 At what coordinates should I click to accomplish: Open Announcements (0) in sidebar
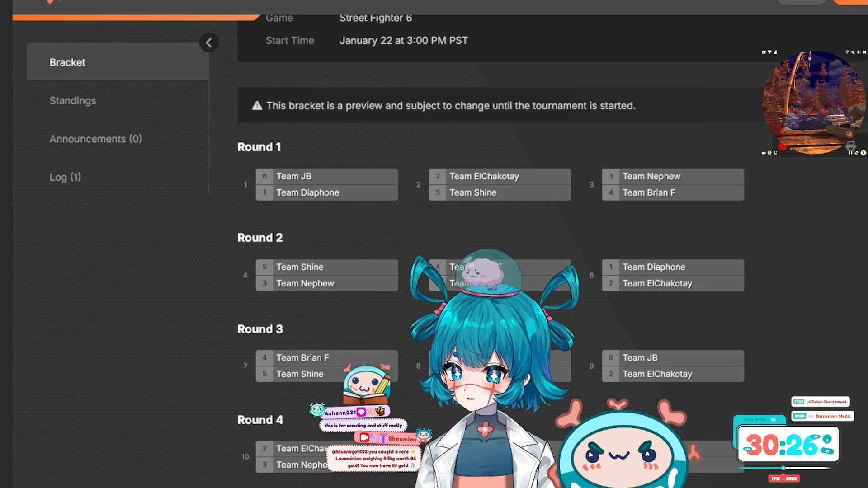click(95, 139)
